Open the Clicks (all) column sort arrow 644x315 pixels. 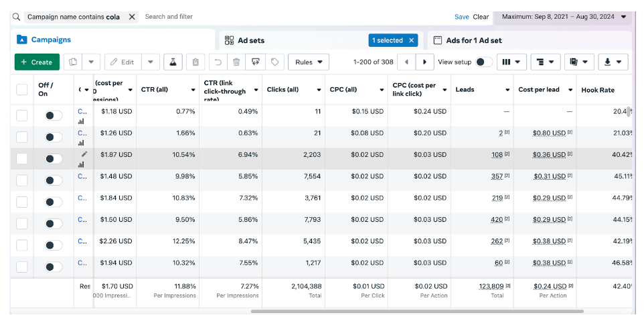pos(319,90)
